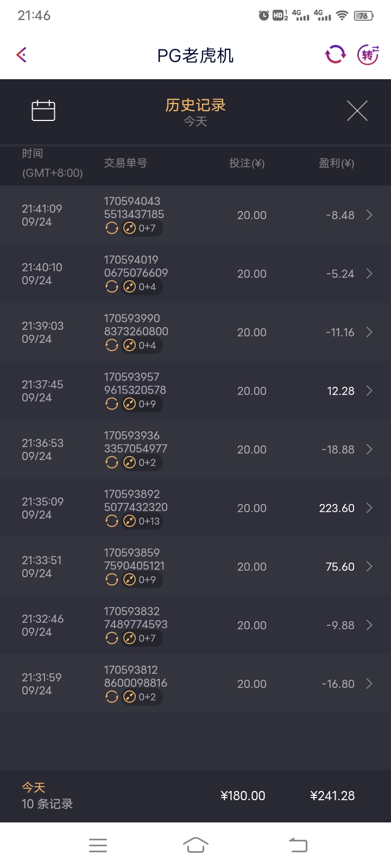Close the 历史记录 panel
Screen dimensions: 391x868
(357, 111)
